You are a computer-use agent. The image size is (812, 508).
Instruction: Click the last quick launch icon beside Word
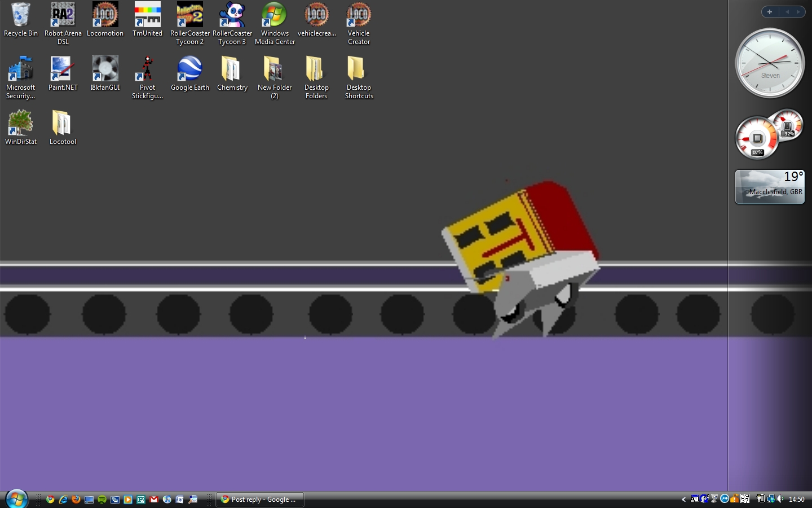193,500
